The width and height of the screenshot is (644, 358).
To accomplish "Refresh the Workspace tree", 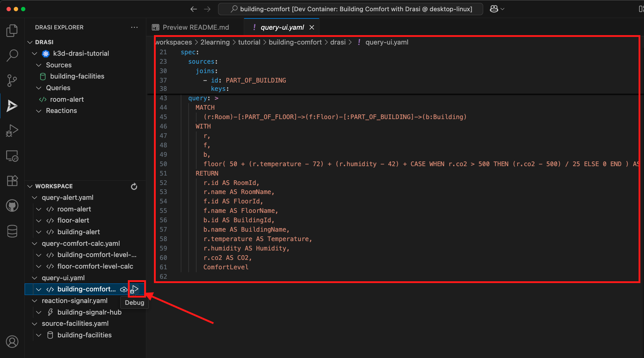I will coord(134,186).
